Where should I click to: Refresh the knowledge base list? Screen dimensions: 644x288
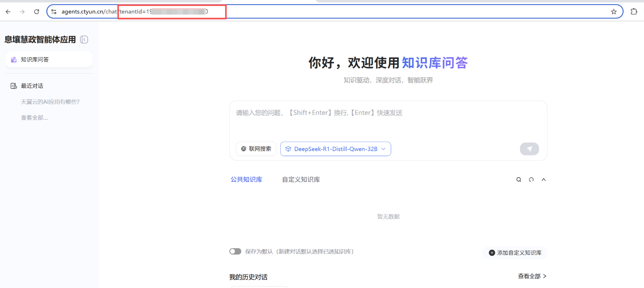coord(531,180)
